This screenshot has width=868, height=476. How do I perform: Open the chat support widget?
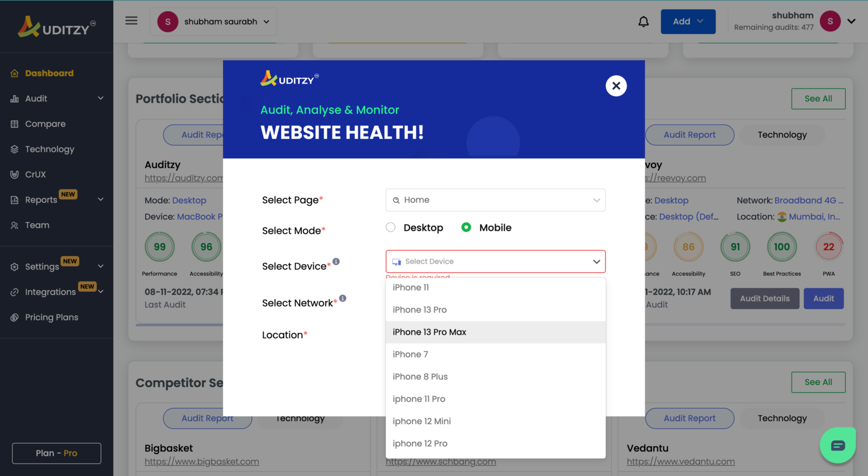click(838, 445)
